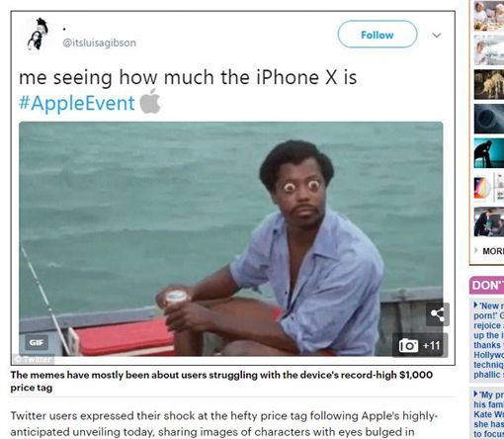
Task: Open the sidebar thumbnail above the MORE link
Action: point(489,221)
